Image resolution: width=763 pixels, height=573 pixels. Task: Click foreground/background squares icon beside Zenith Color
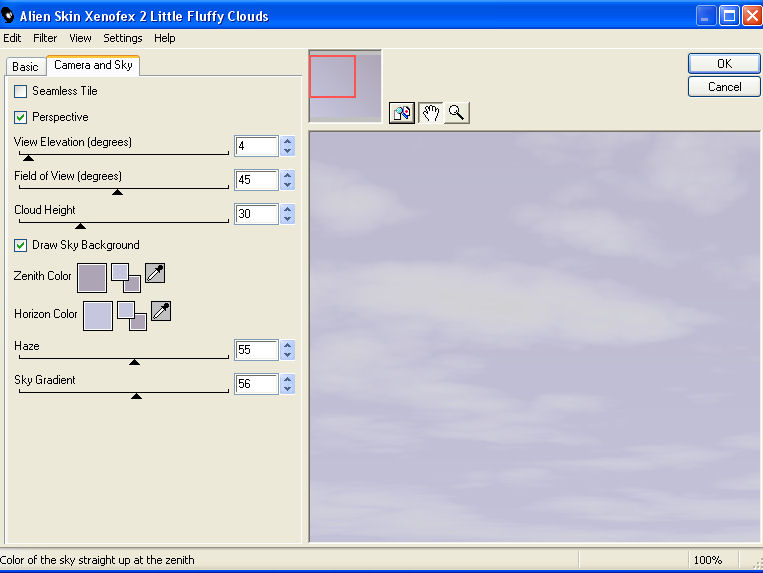125,277
